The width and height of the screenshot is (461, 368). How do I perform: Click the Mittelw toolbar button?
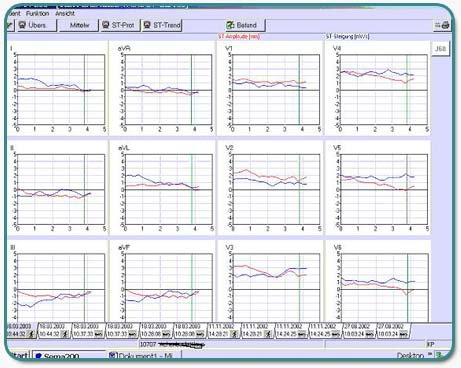click(79, 25)
